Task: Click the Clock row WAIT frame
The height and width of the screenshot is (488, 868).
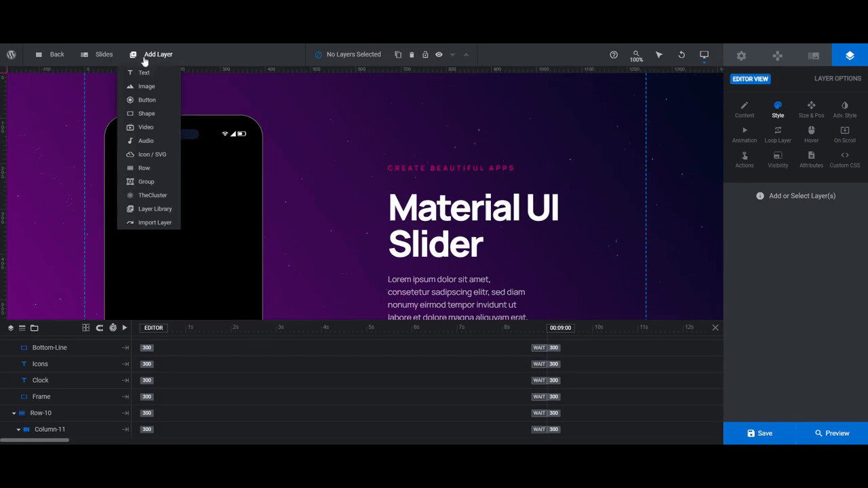Action: tap(539, 380)
